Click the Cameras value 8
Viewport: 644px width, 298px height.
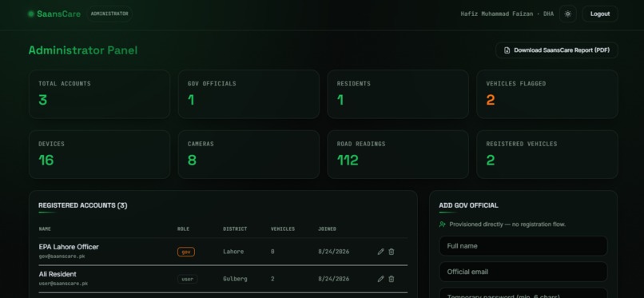pyautogui.click(x=192, y=160)
